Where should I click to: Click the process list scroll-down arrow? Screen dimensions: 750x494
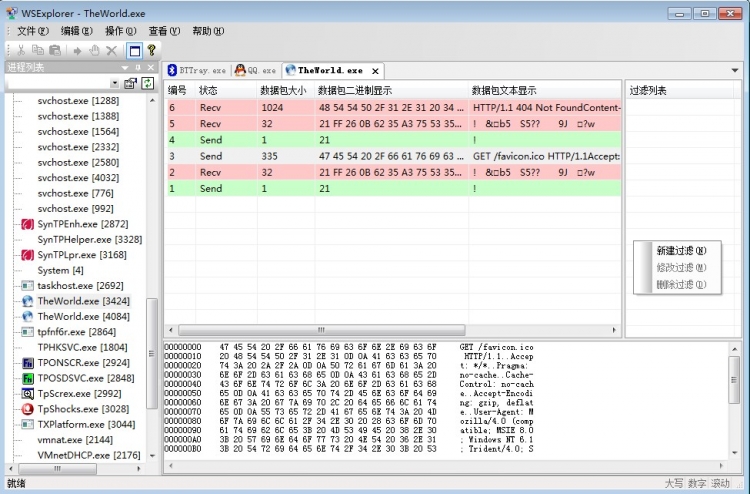152,456
